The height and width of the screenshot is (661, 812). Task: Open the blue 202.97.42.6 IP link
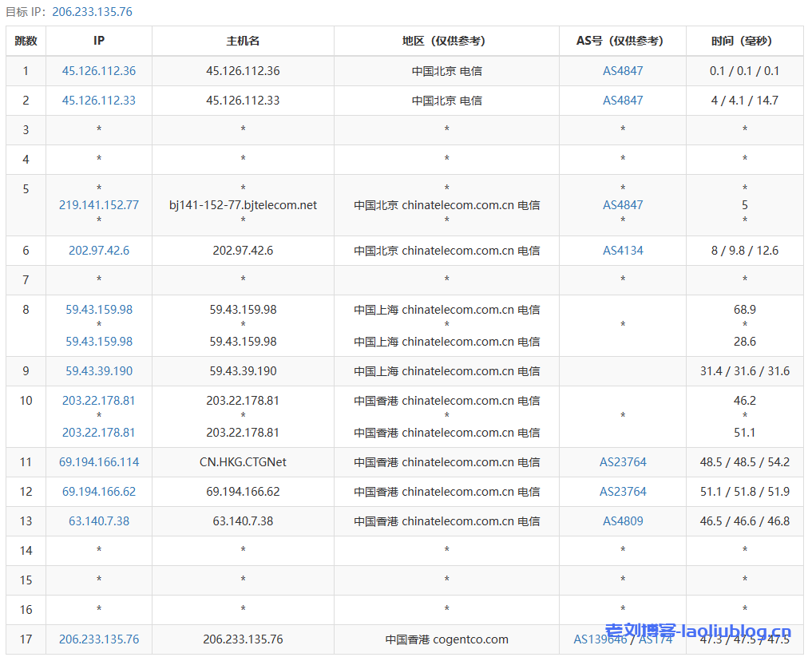point(98,251)
